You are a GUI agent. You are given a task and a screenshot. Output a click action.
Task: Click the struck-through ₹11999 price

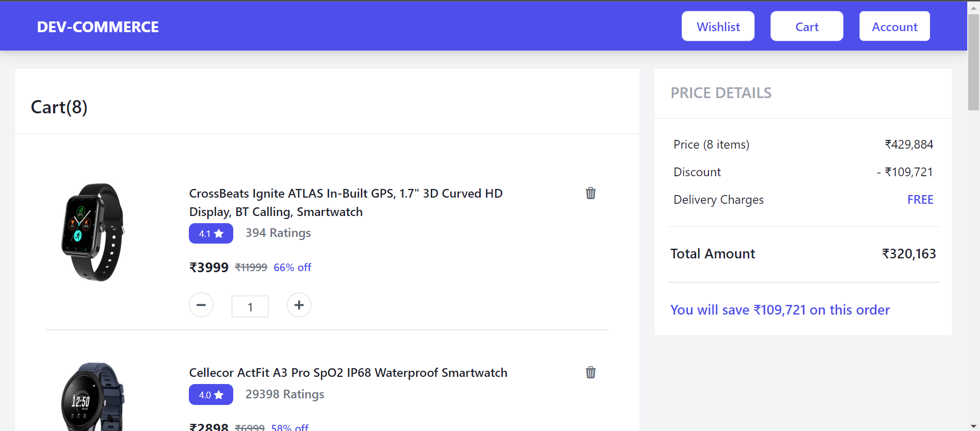[251, 268]
